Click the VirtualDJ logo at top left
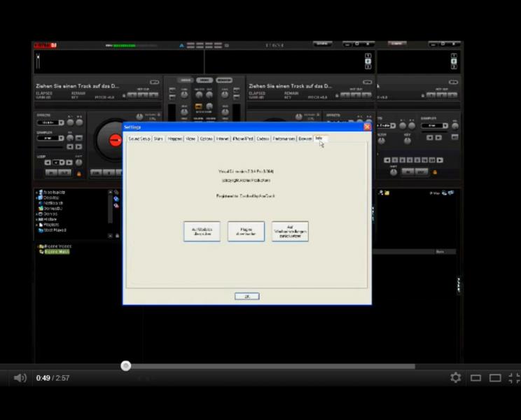This screenshot has width=521, height=420. click(x=46, y=45)
